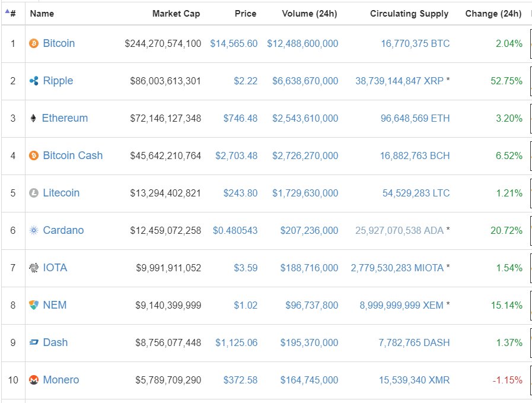Select Ripple 24h change 52.75%
Screen dimensions: 532x403
506,81
